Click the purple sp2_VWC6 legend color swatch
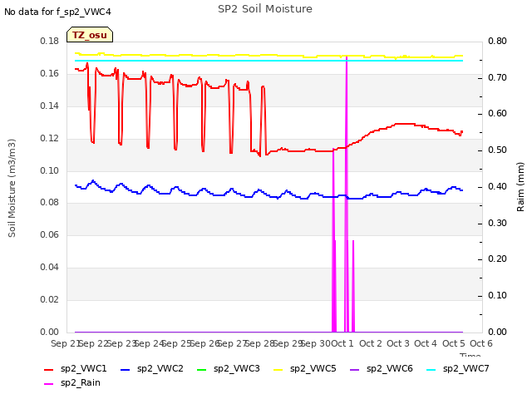The width and height of the screenshot is (532, 399). click(x=355, y=369)
